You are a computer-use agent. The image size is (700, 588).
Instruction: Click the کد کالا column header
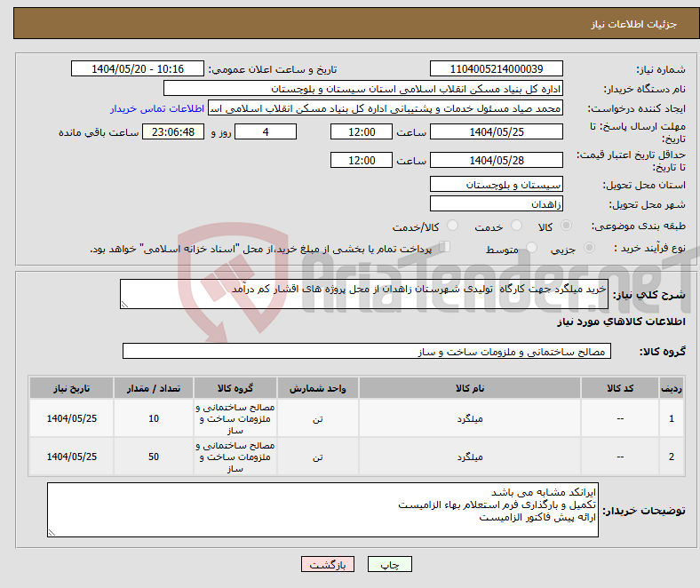click(620, 388)
